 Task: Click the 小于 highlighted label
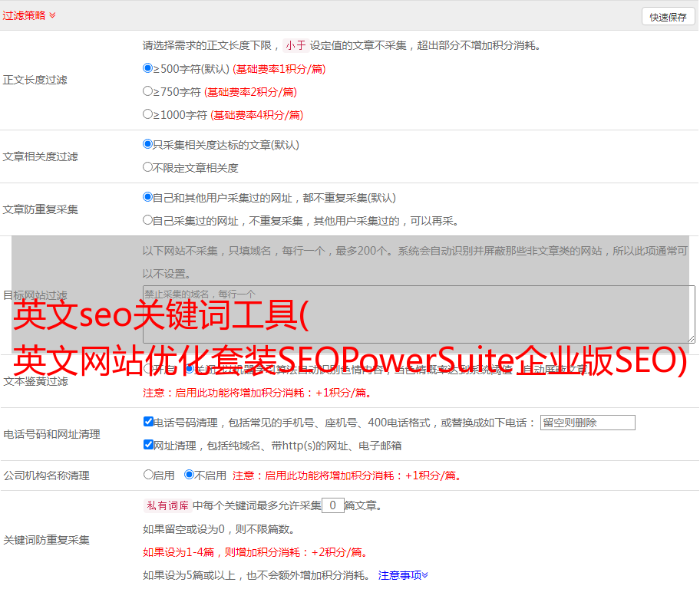click(x=296, y=45)
